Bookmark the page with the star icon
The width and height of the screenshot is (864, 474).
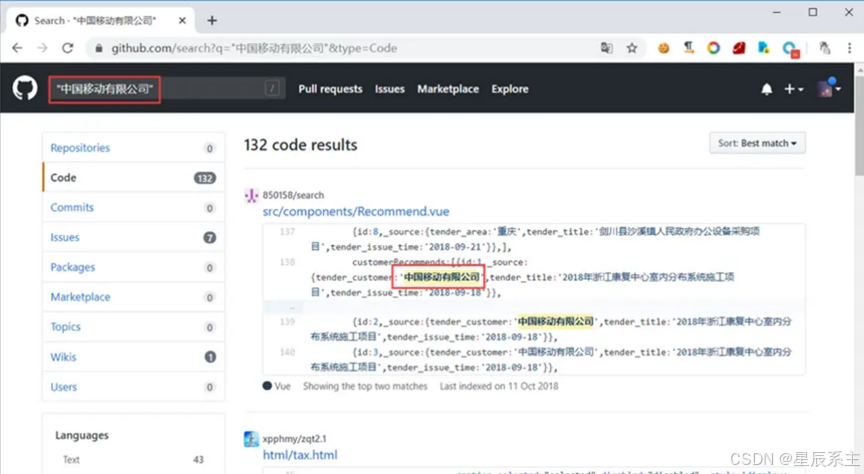632,48
